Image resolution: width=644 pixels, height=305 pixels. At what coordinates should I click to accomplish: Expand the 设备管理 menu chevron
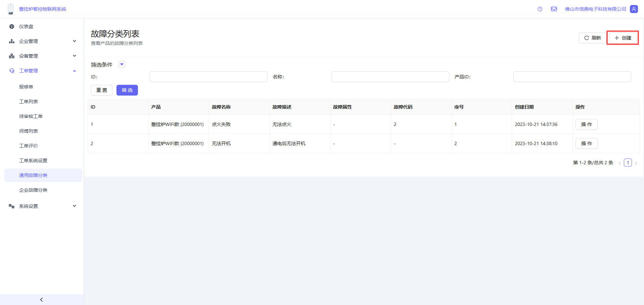(75, 56)
